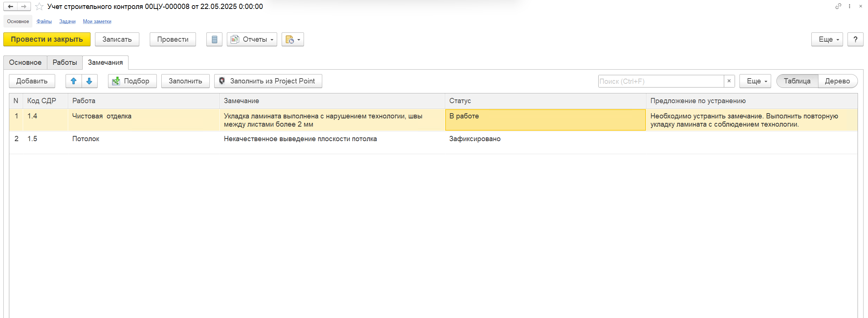Open the help question mark button
868x318 pixels.
click(855, 39)
